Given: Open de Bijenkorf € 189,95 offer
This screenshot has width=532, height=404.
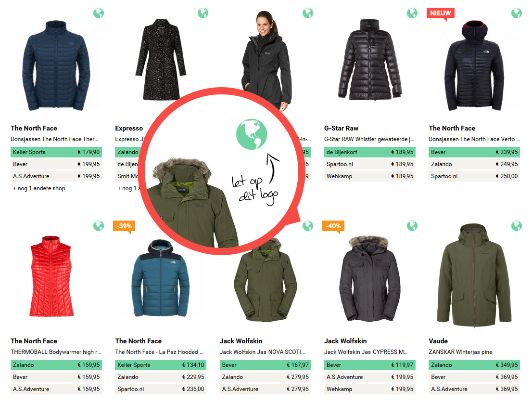Looking at the screenshot, I should [370, 152].
